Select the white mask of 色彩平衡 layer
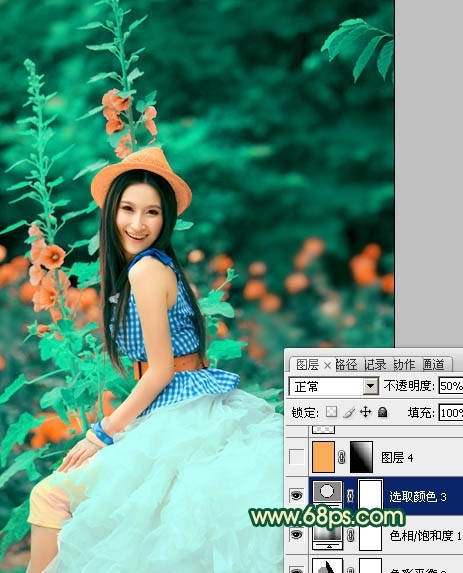The height and width of the screenshot is (573, 463). tap(370, 566)
